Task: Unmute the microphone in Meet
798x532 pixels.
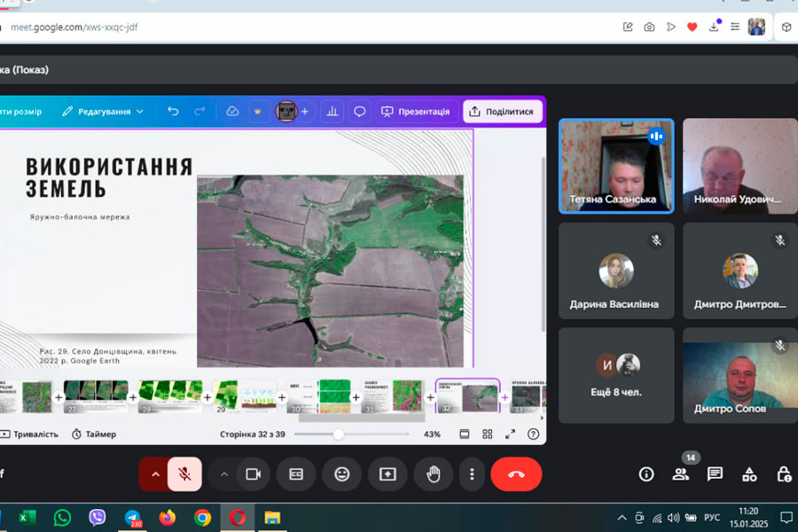Action: 184,474
